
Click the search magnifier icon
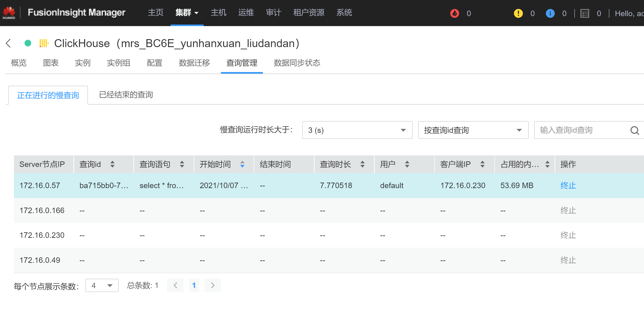(634, 130)
